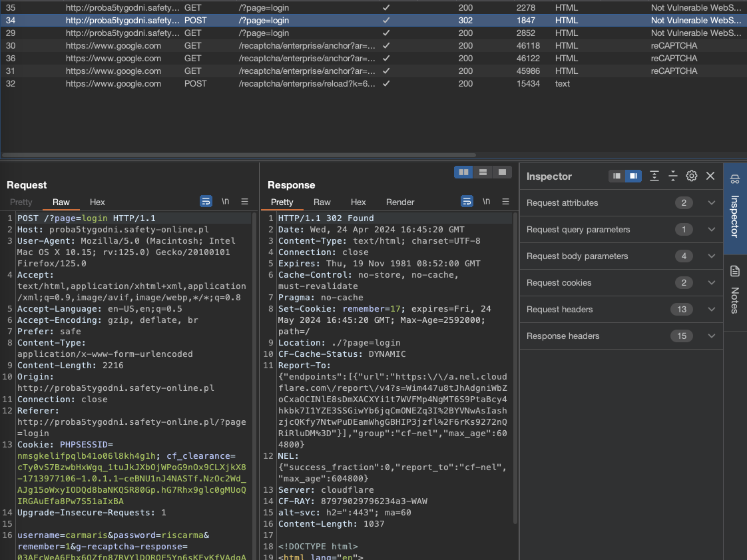Dock Inspector panel to left side
This screenshot has width=747, height=560.
pos(617,176)
